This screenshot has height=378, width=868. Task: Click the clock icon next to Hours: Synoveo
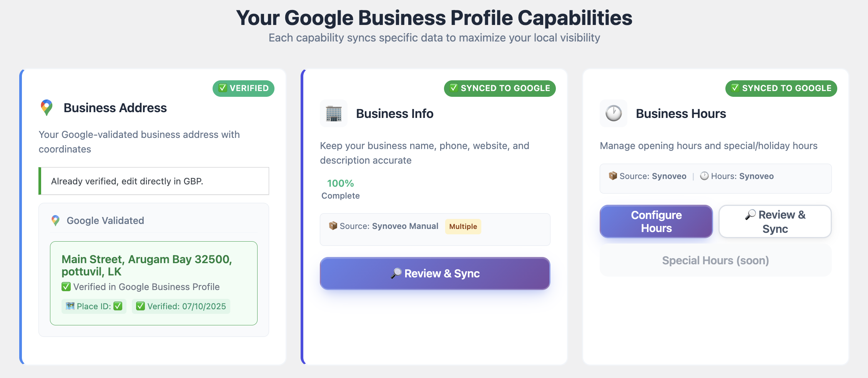703,176
